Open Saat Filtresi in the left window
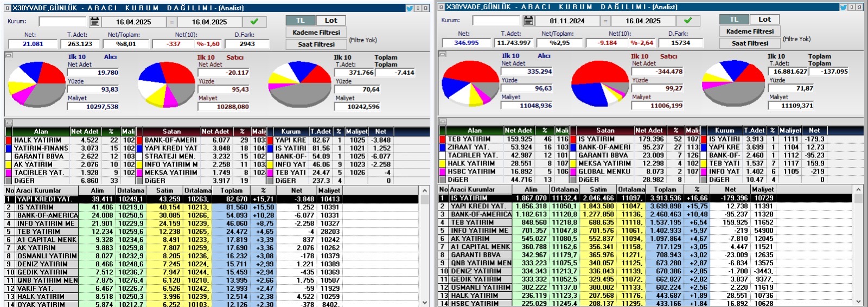Viewport: 868px width, 307px height. [x=316, y=44]
